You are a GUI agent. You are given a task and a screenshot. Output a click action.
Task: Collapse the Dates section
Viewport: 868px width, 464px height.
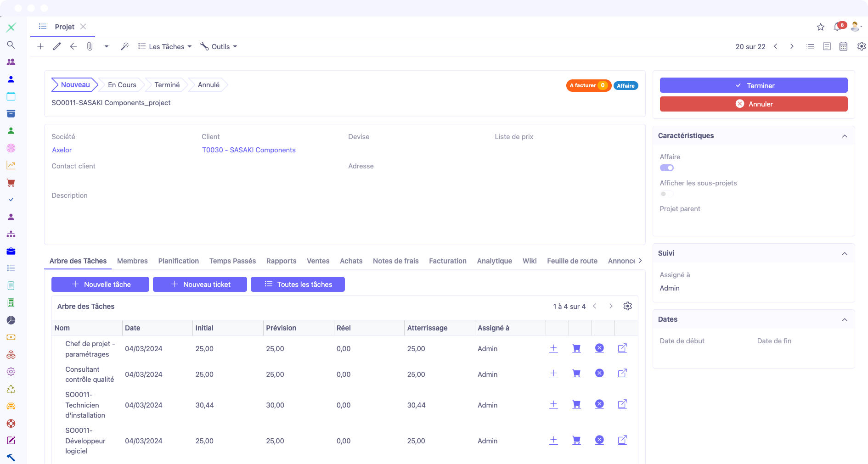[845, 319]
